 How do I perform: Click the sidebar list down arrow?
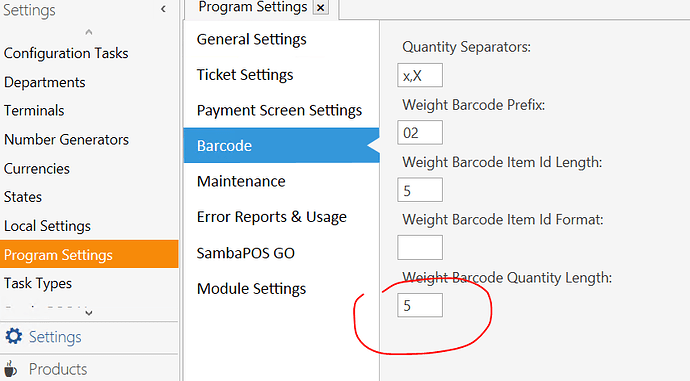click(89, 313)
